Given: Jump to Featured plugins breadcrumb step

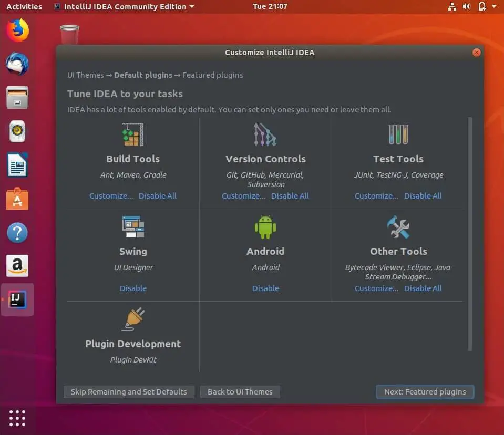Looking at the screenshot, I should [212, 75].
